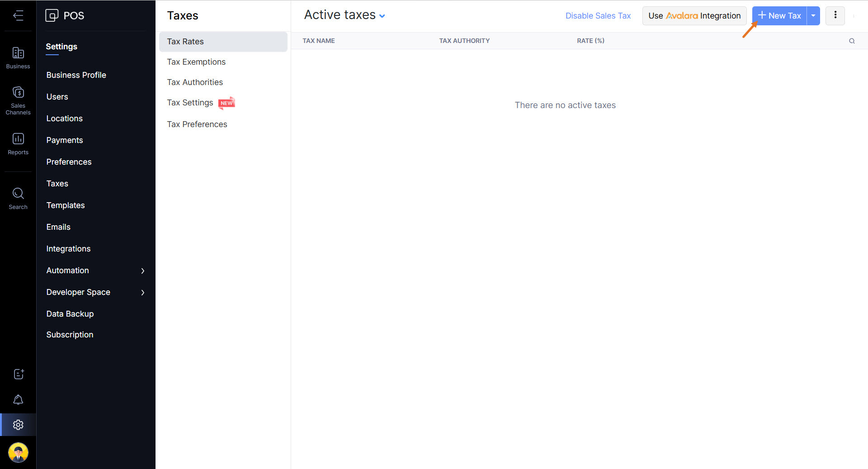Open the user profile avatar
The image size is (868, 469).
click(x=18, y=452)
